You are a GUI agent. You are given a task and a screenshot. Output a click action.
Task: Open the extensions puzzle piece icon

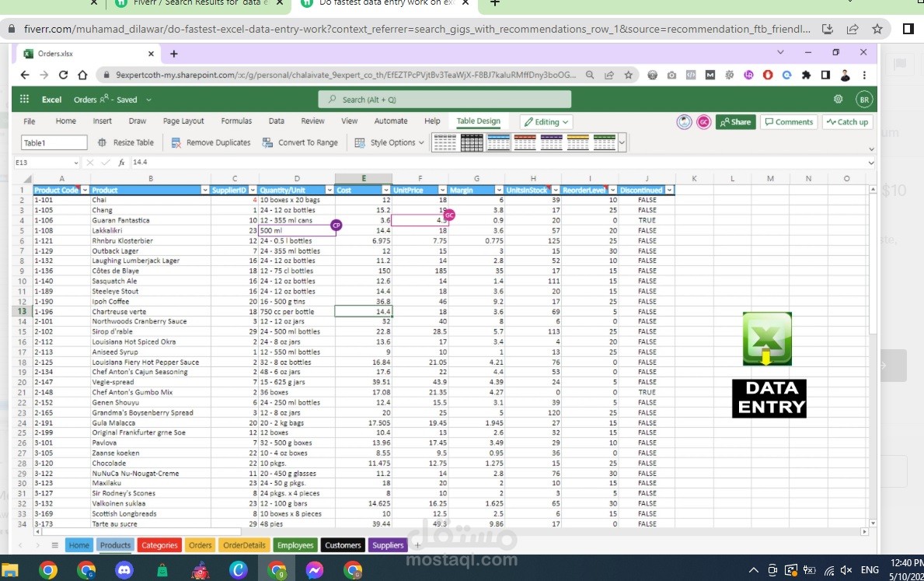point(806,75)
